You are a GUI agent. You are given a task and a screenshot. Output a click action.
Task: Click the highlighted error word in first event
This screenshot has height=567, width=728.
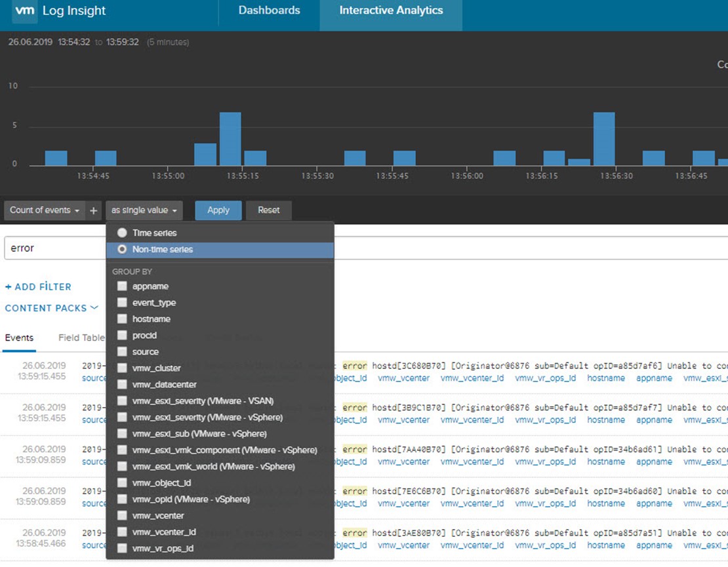[x=355, y=366]
